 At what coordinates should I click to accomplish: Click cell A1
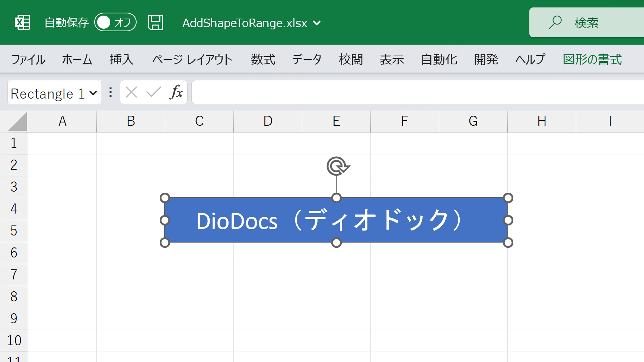click(63, 143)
